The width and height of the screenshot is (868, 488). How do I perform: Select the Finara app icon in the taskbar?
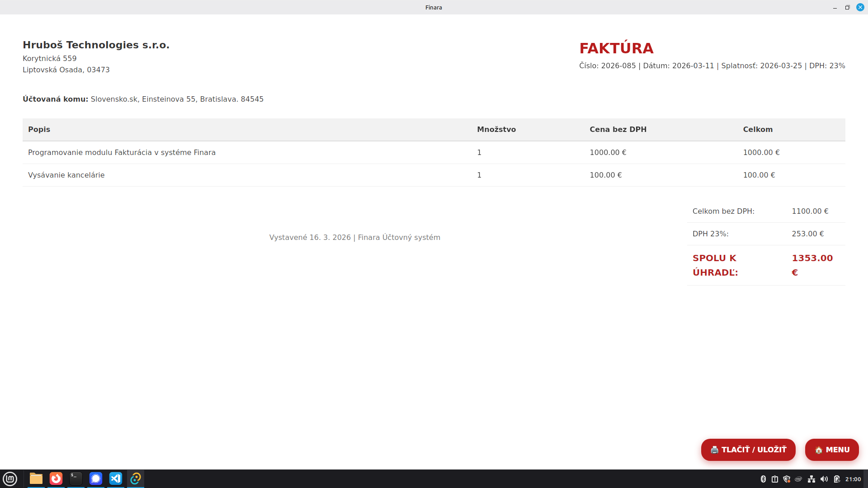(x=135, y=479)
